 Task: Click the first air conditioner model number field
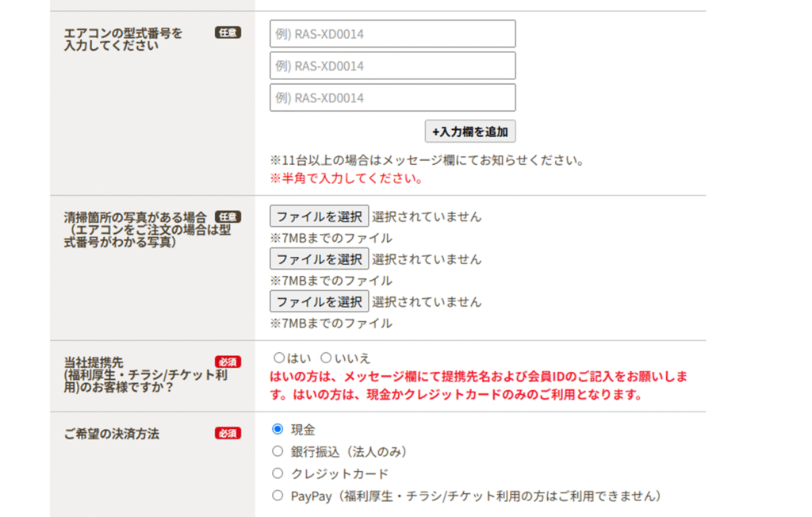pos(393,34)
